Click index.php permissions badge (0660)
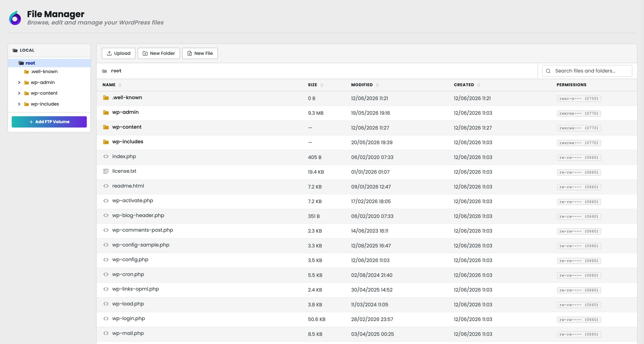This screenshot has width=644, height=344. coord(579,157)
